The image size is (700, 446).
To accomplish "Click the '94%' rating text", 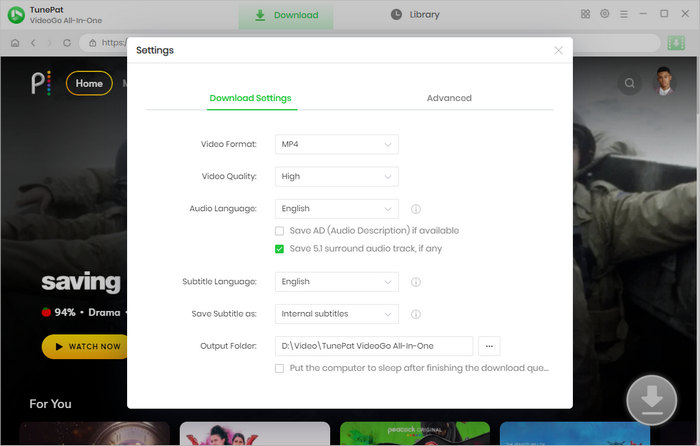I will (65, 313).
